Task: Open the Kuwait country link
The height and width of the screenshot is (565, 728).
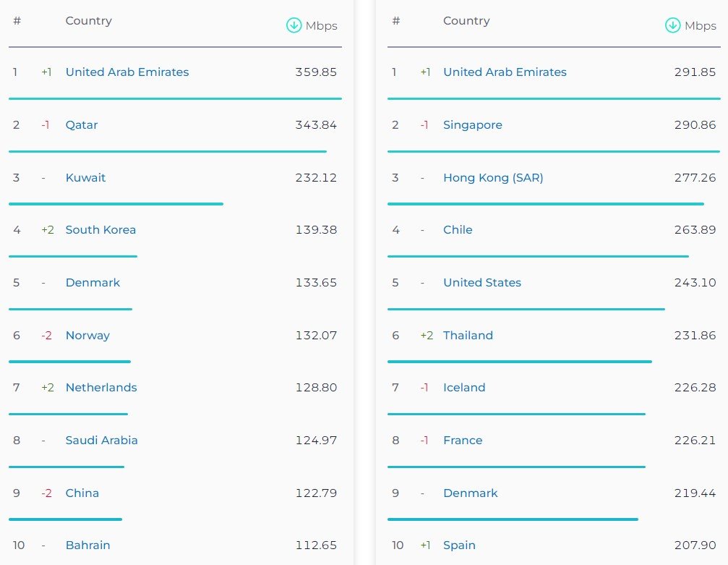Action: coord(85,178)
